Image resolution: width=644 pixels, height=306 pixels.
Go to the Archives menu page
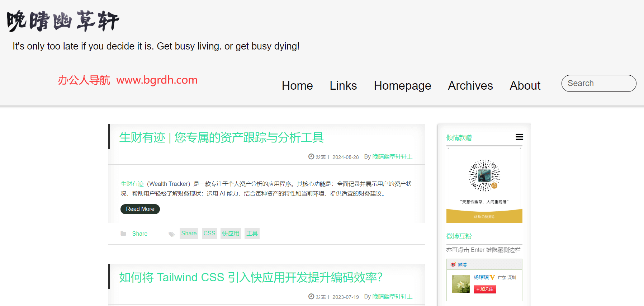[x=470, y=86]
